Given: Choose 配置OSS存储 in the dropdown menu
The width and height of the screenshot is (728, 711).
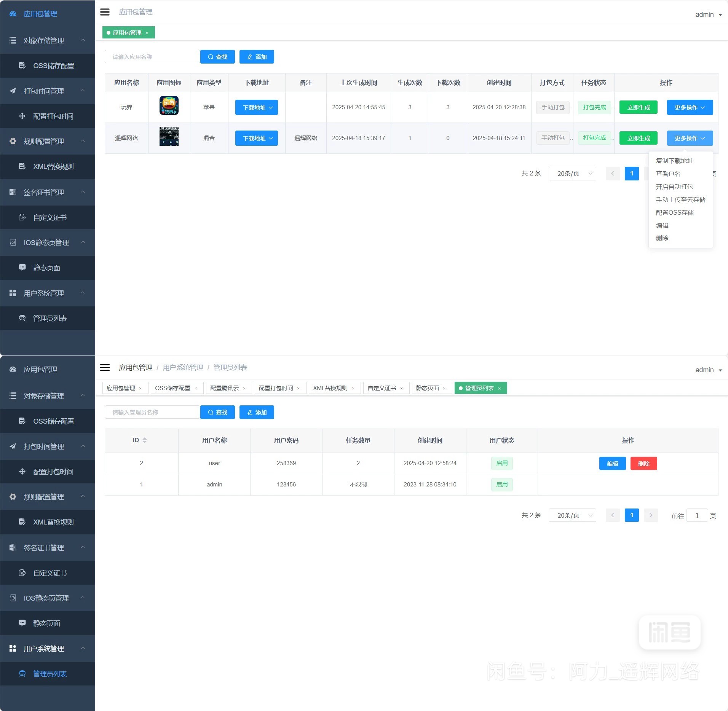Looking at the screenshot, I should click(x=674, y=213).
